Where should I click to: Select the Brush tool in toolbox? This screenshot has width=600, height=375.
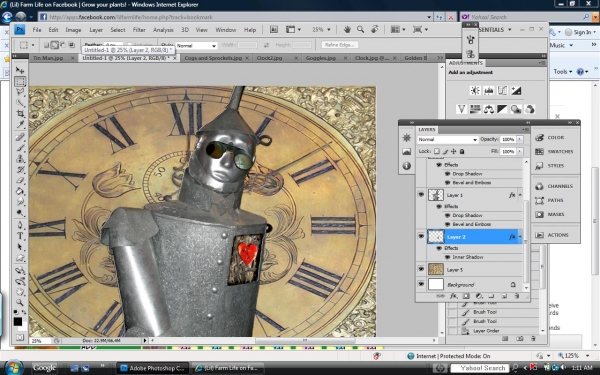20,148
